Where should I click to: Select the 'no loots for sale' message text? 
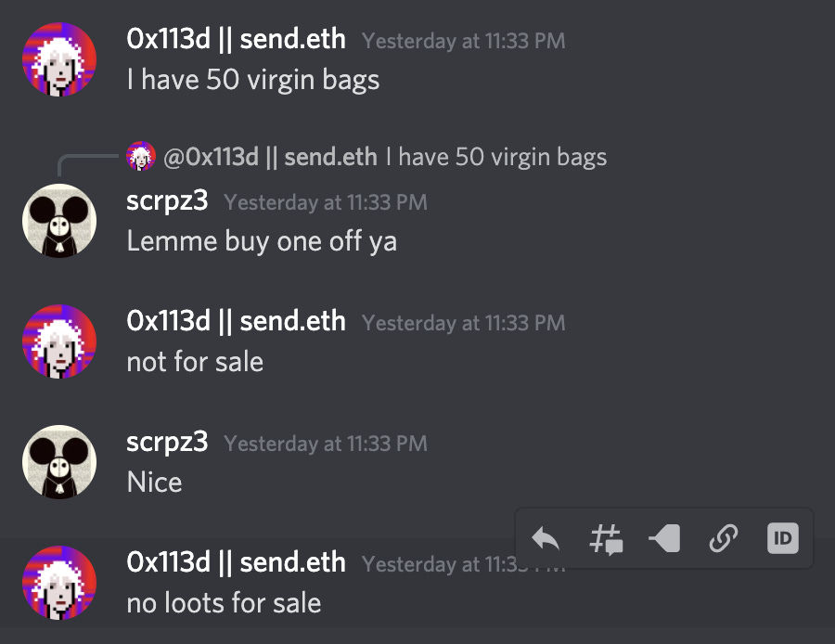tap(224, 603)
